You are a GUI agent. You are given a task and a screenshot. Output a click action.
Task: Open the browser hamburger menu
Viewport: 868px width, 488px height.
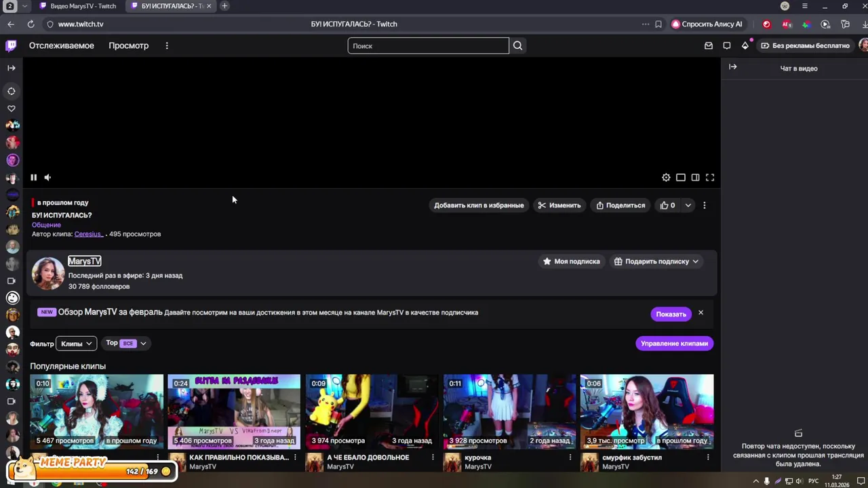[805, 6]
